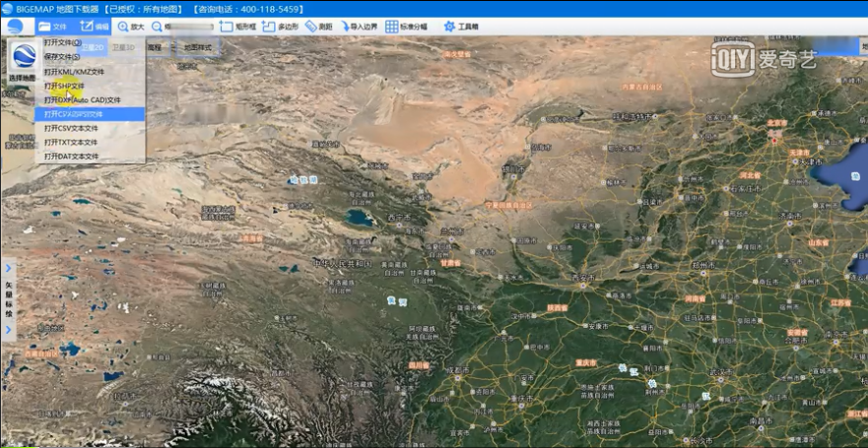Image resolution: width=868 pixels, height=448 pixels.
Task: Click the 西宁市 label on map
Action: (x=398, y=218)
